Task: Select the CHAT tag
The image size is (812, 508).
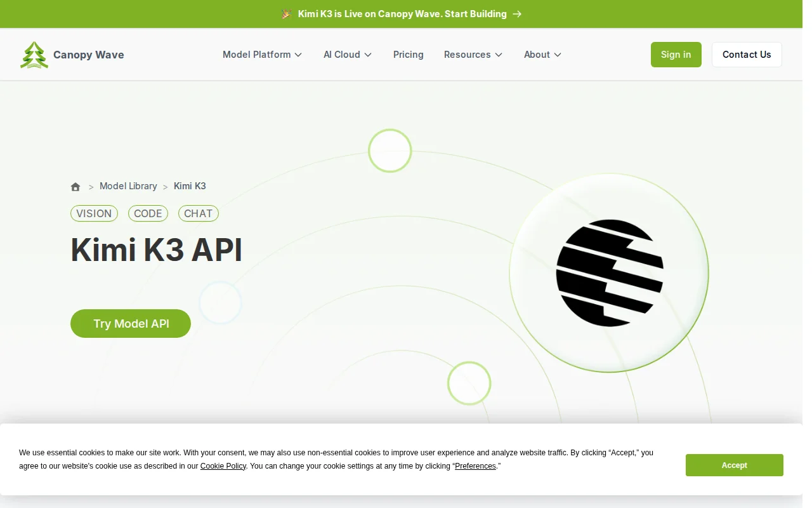Action: click(199, 213)
